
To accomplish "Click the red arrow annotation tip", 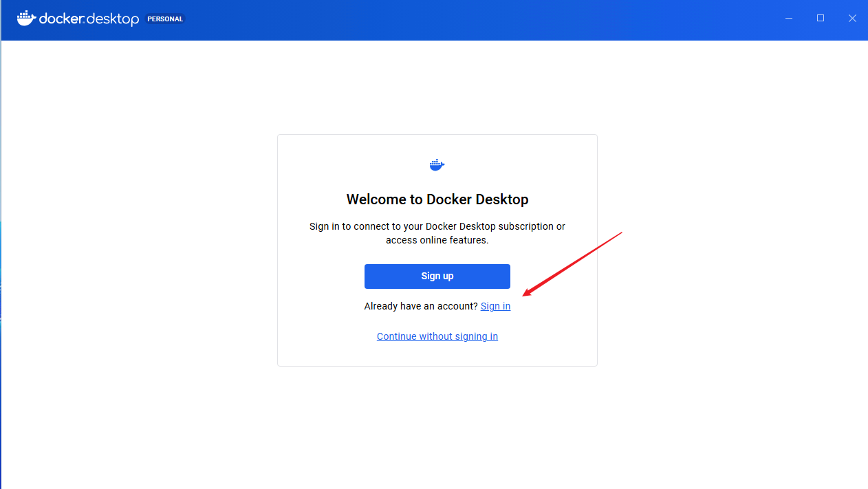I will (525, 296).
